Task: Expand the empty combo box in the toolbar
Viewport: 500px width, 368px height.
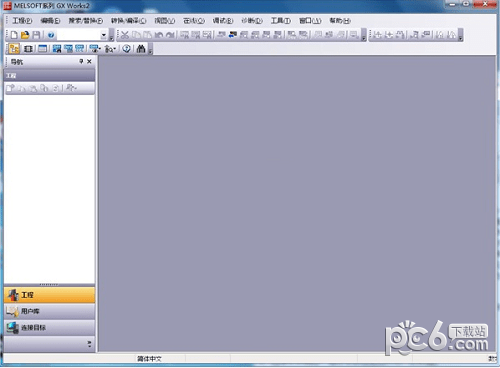Action: pos(103,35)
